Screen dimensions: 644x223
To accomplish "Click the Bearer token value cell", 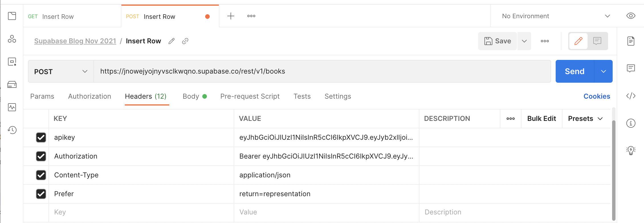I will point(327,156).
